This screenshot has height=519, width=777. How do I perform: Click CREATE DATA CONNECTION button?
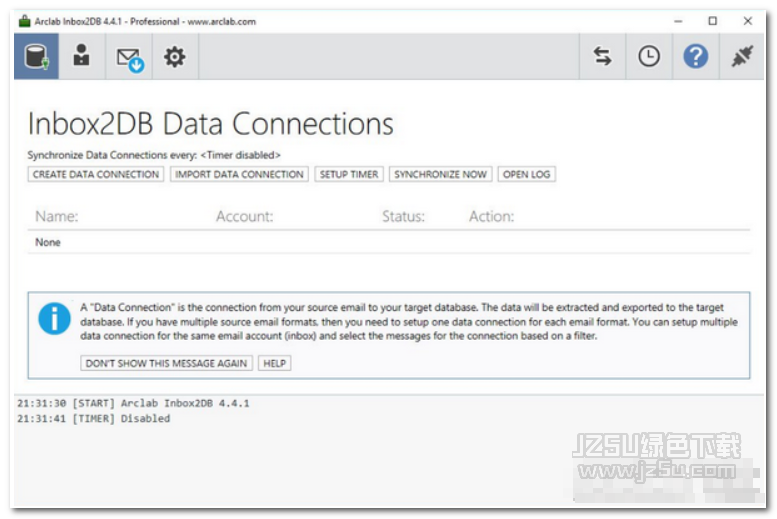point(96,174)
